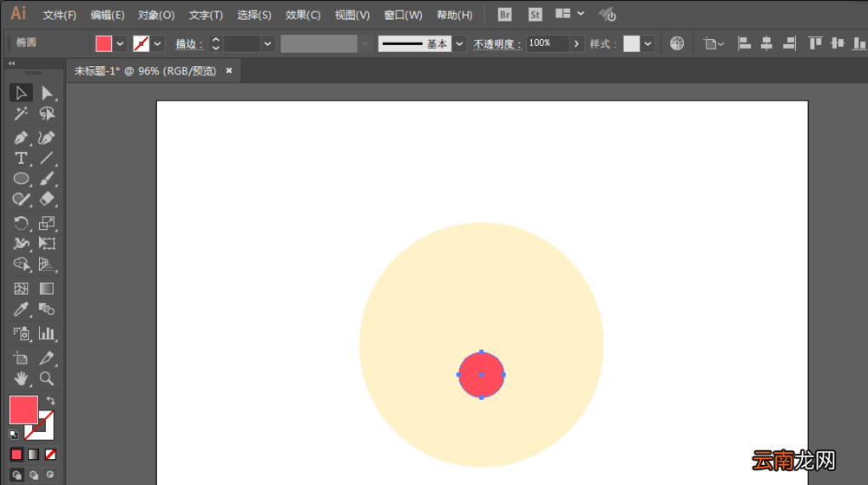
Task: Select the Direct Selection tool
Action: click(47, 93)
